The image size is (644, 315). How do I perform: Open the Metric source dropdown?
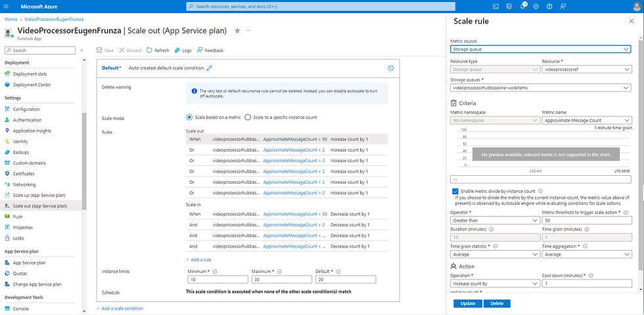point(540,49)
